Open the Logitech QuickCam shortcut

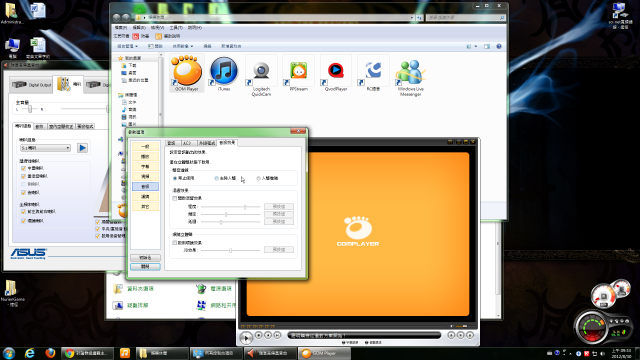click(x=261, y=76)
